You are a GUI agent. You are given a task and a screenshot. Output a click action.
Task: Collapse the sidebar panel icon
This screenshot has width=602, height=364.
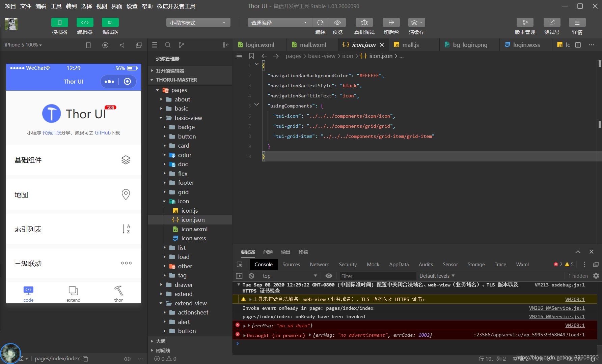(x=226, y=45)
